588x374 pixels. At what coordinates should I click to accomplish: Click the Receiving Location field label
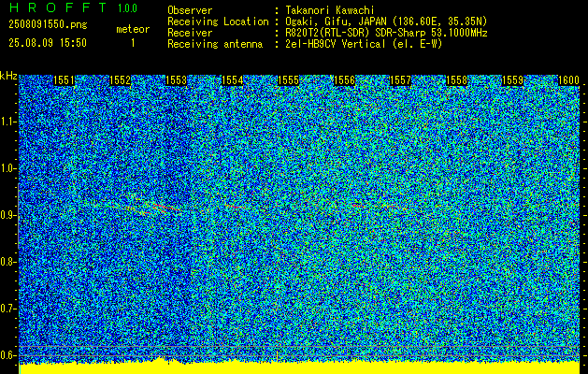pyautogui.click(x=218, y=22)
